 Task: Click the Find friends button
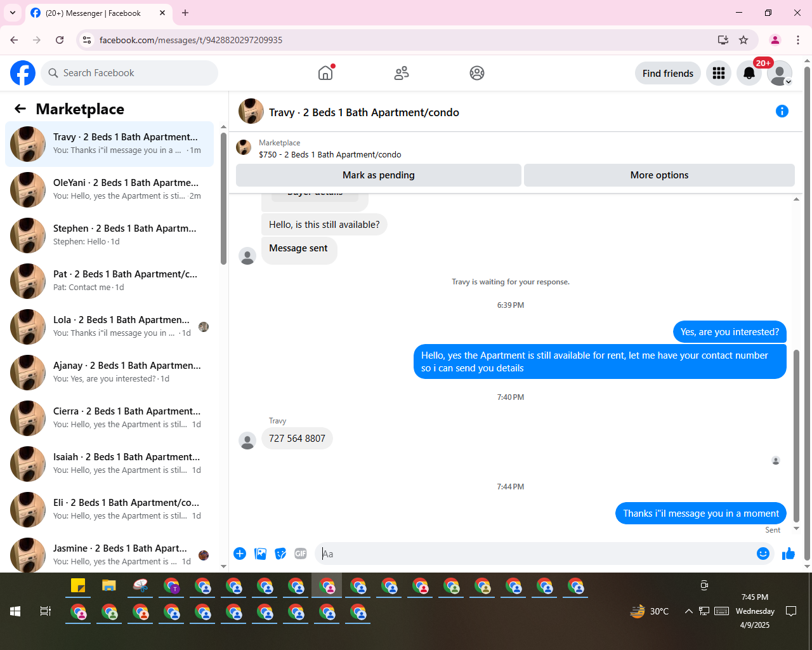(668, 73)
